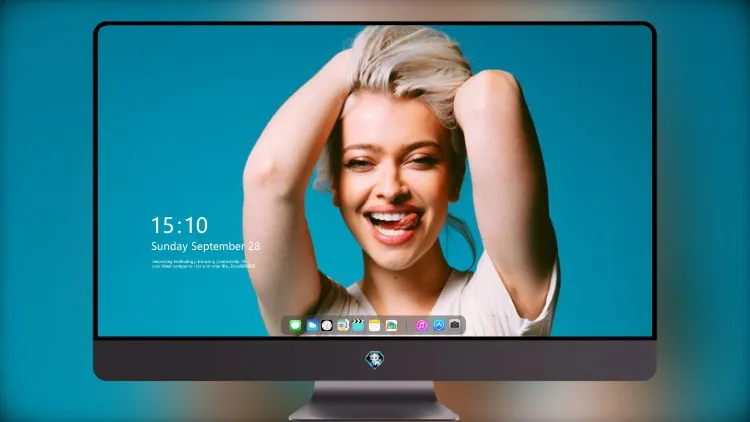Open the blue App Store icon
The width and height of the screenshot is (750, 422).
tap(439, 325)
